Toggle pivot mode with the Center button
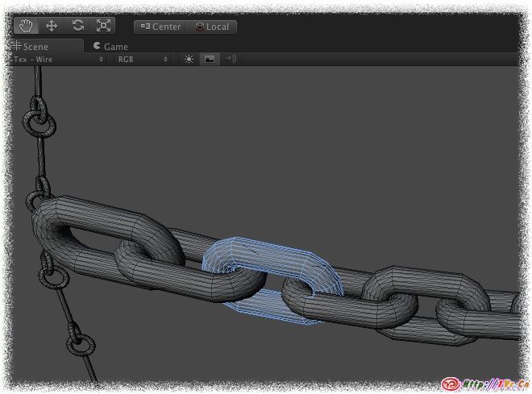 tap(160, 27)
